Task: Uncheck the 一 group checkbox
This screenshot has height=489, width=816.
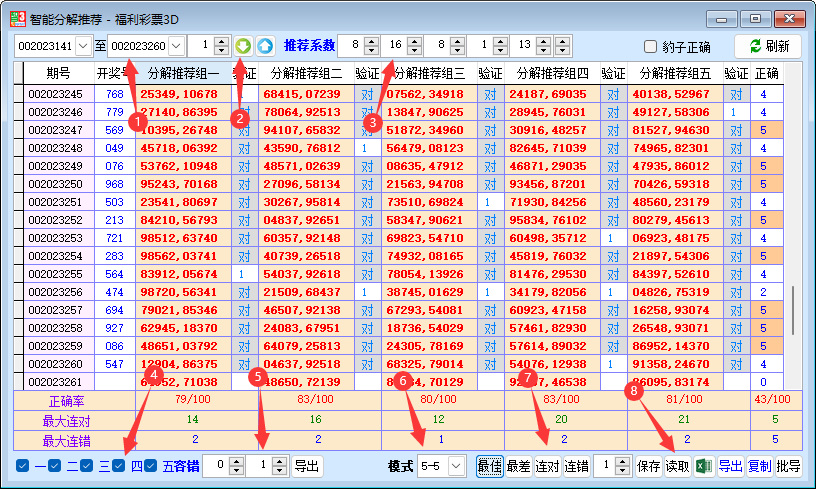Action: (x=22, y=466)
